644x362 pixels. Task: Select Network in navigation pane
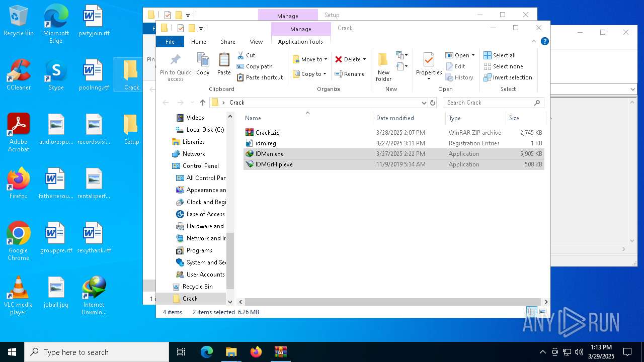click(188, 154)
